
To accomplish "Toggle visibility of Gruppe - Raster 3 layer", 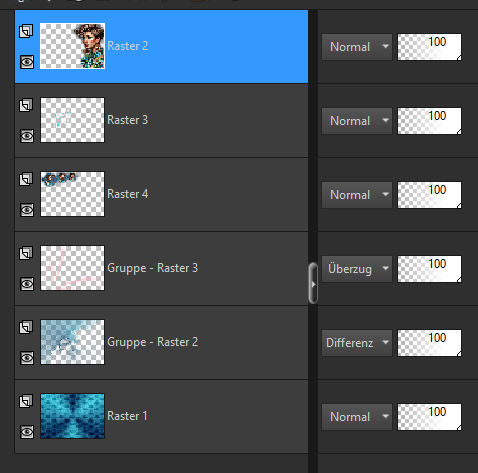I will (27, 284).
